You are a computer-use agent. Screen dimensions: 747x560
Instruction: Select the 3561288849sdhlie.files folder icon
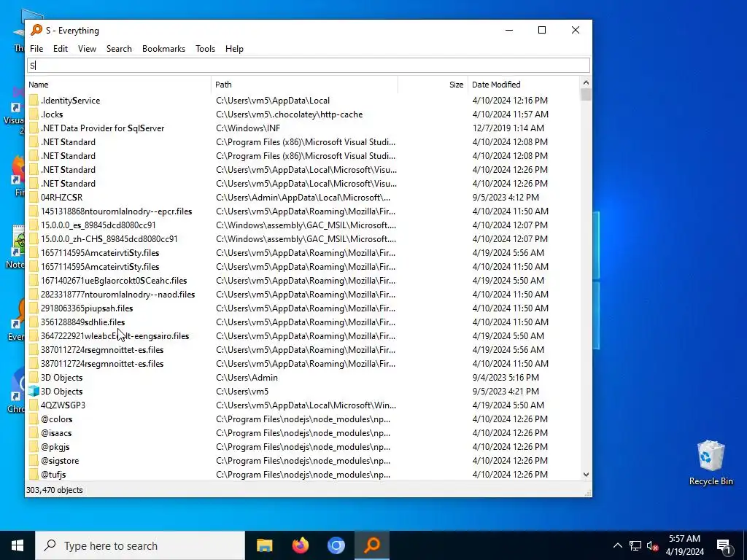(x=34, y=322)
